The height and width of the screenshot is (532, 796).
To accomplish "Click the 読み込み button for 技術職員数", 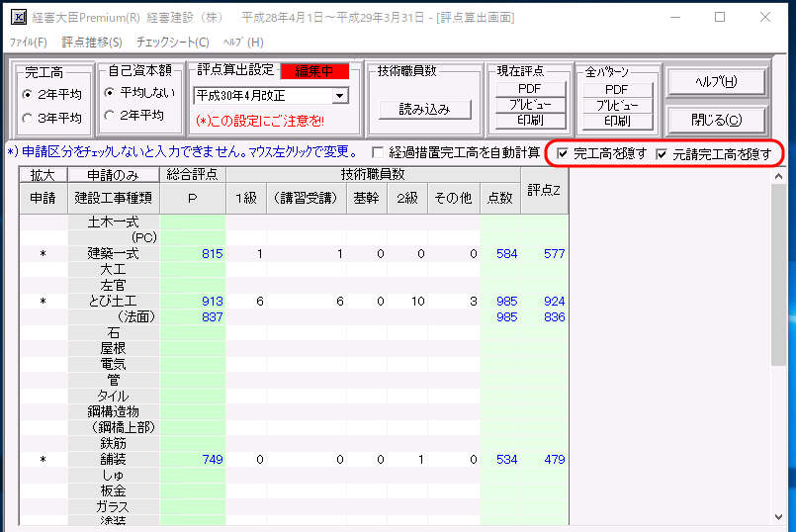I will click(x=425, y=109).
